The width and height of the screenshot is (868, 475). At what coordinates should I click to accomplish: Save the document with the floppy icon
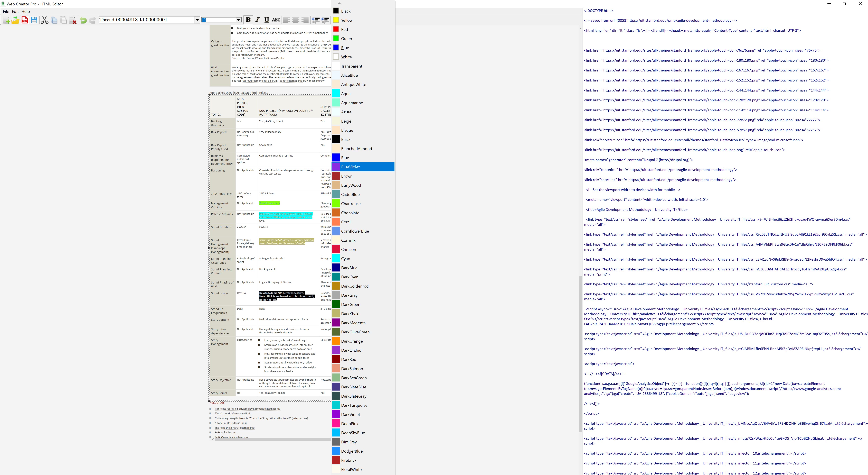tap(34, 20)
